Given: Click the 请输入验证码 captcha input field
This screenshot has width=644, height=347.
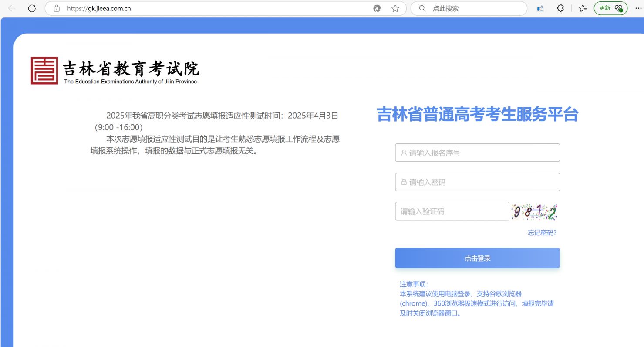Looking at the screenshot, I should point(452,211).
